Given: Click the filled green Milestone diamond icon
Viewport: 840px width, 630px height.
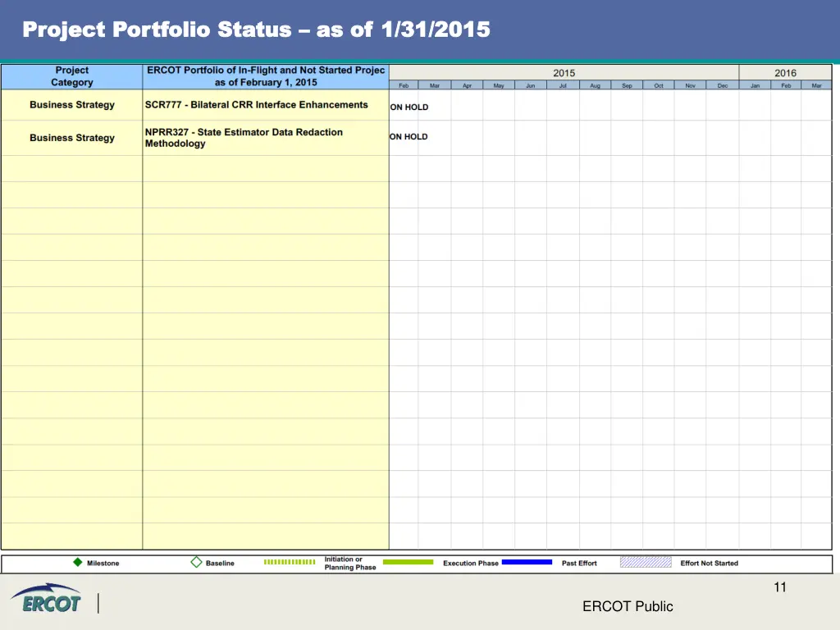Looking at the screenshot, I should coord(78,562).
